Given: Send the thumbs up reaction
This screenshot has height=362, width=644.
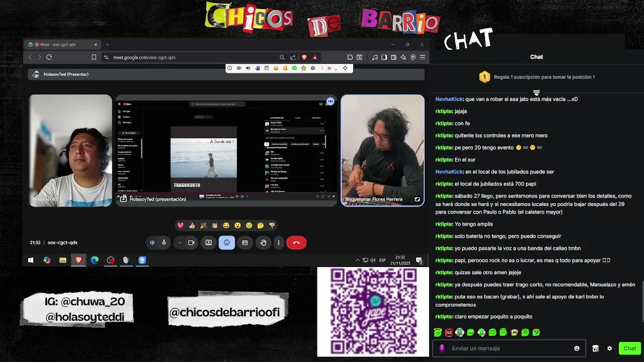Looking at the screenshot, I should tap(192, 225).
